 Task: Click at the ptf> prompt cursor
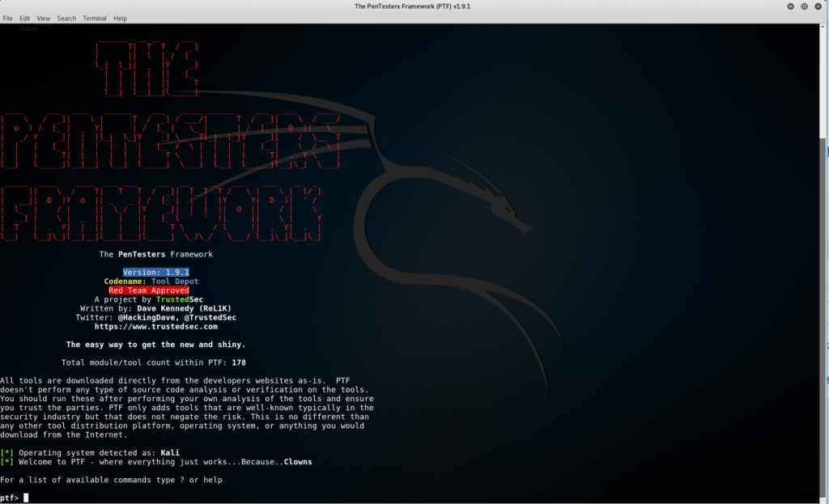tap(26, 498)
